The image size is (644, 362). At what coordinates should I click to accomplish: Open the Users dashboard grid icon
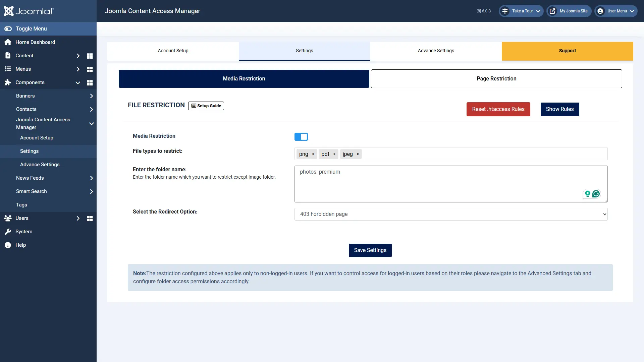tap(90, 219)
